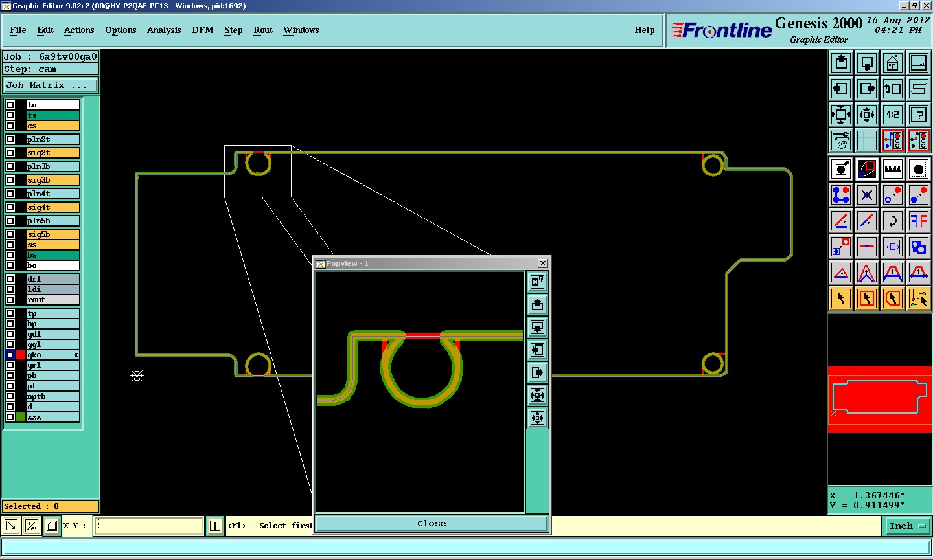Select layer name sig3b
Image resolution: width=933 pixels, height=560 pixels.
tap(53, 180)
